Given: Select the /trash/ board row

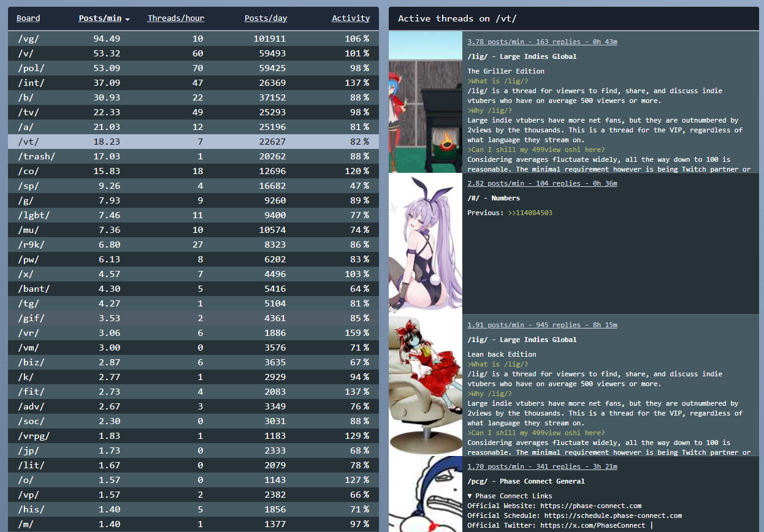Looking at the screenshot, I should [x=193, y=156].
